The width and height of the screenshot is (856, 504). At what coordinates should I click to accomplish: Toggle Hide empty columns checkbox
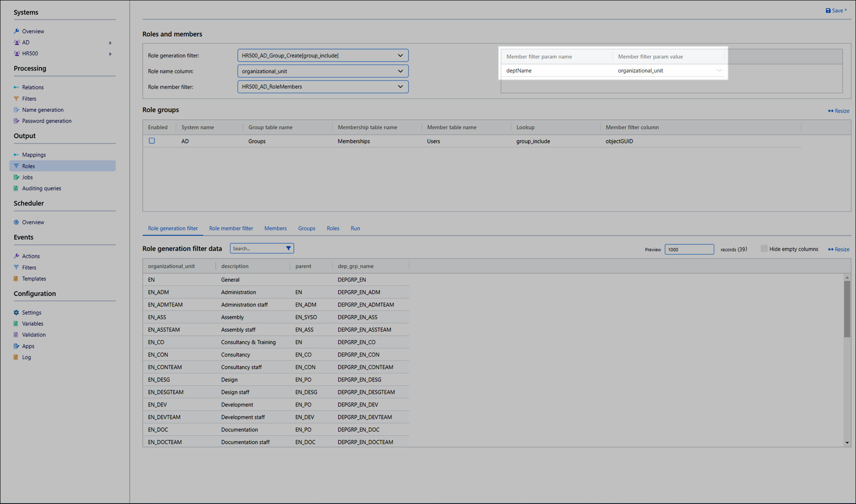764,249
